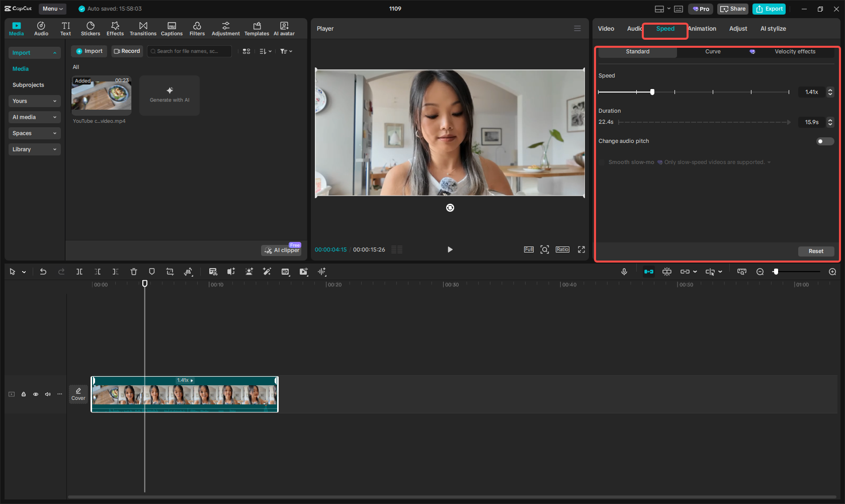Select the YouTube c...video.mp4 thumbnail
Viewport: 845px width, 504px height.
(101, 96)
